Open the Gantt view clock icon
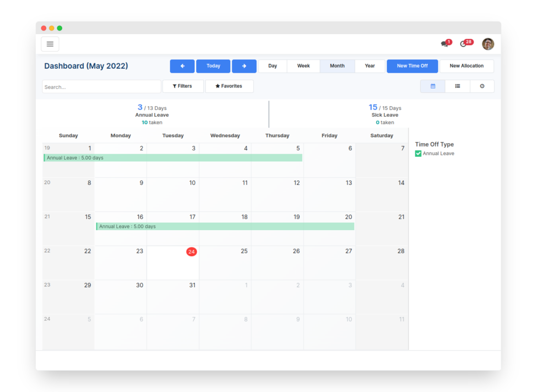This screenshot has width=537, height=392. pos(482,85)
